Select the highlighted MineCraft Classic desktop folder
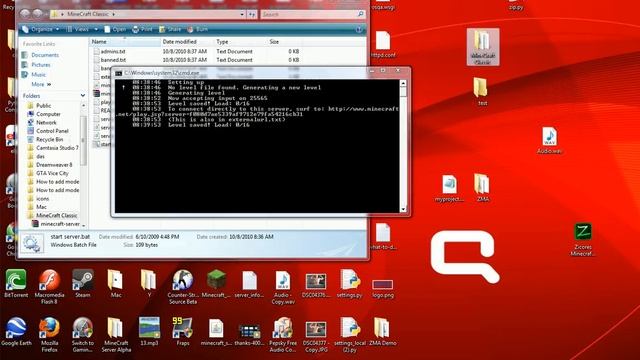This screenshot has width=640, height=360. [x=483, y=47]
